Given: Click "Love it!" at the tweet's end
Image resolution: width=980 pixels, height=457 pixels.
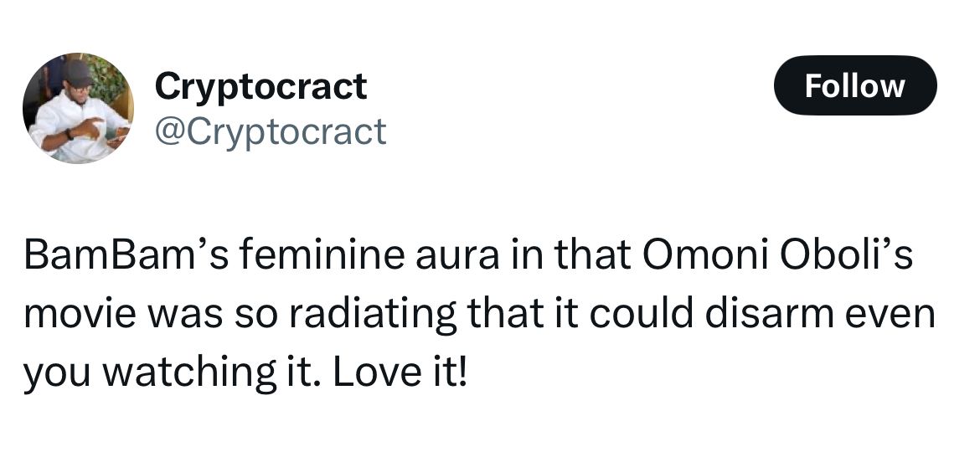Looking at the screenshot, I should 400,372.
